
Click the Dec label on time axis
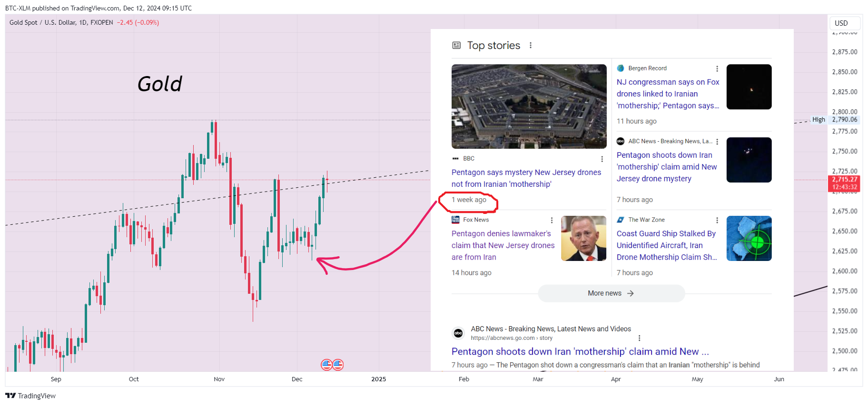[x=297, y=379]
